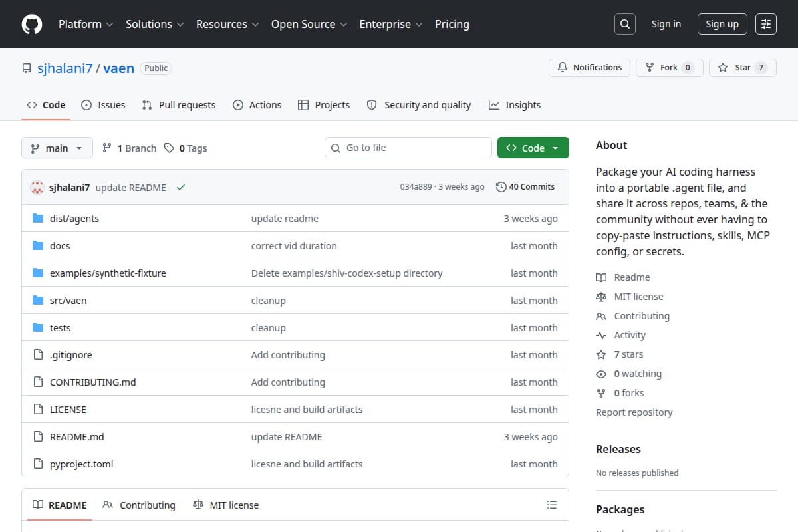Open the vaen repository name link
798x532 pixels.
click(119, 68)
